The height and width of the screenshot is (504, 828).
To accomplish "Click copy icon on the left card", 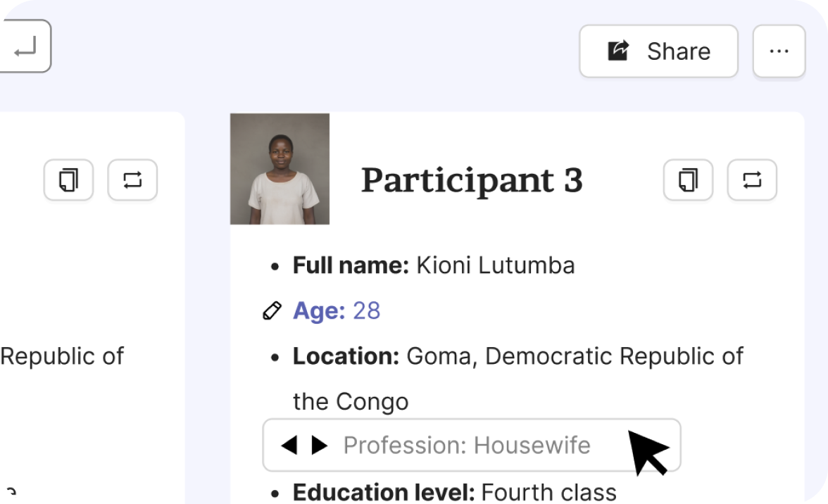I will click(68, 180).
